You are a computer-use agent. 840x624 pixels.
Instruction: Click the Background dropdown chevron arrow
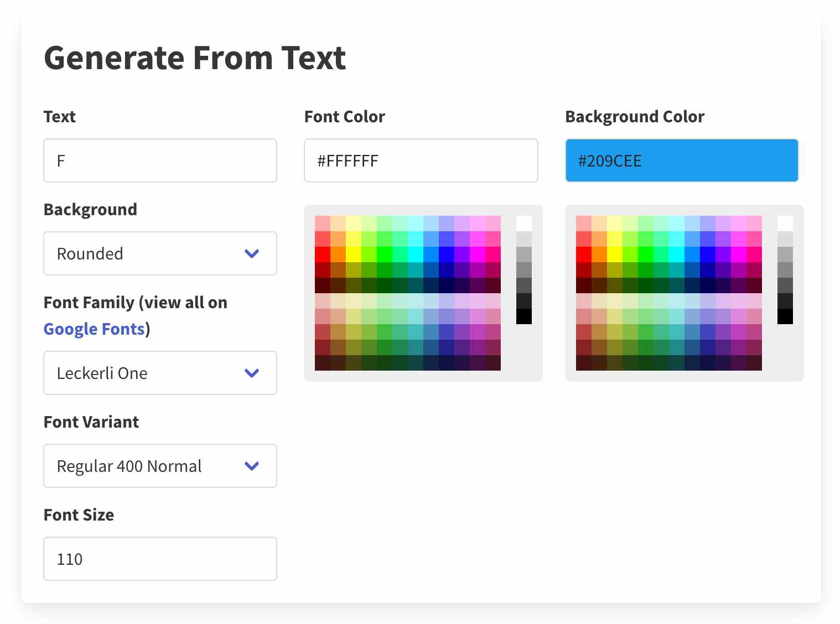(x=252, y=253)
